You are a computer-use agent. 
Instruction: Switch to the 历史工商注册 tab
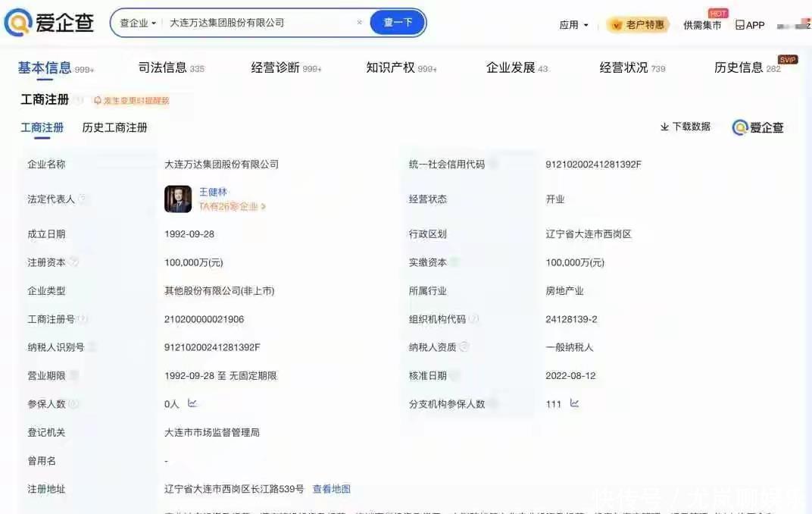pos(114,127)
